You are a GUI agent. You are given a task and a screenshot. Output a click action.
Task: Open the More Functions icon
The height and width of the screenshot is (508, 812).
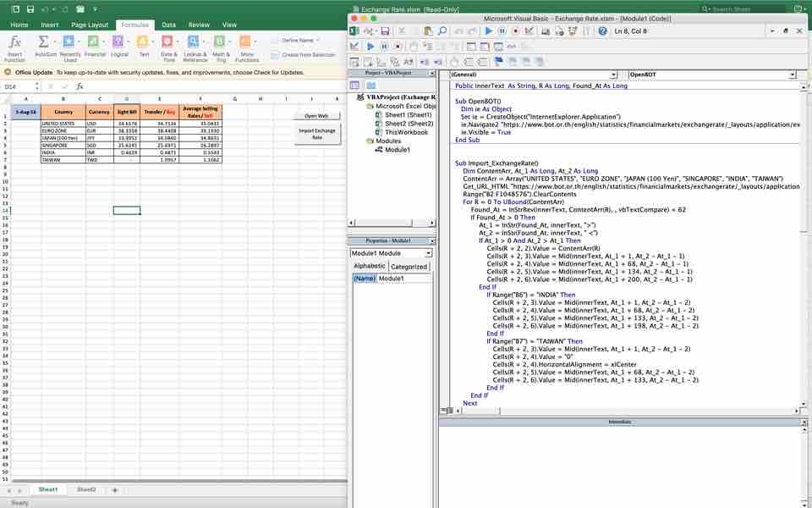(x=244, y=41)
